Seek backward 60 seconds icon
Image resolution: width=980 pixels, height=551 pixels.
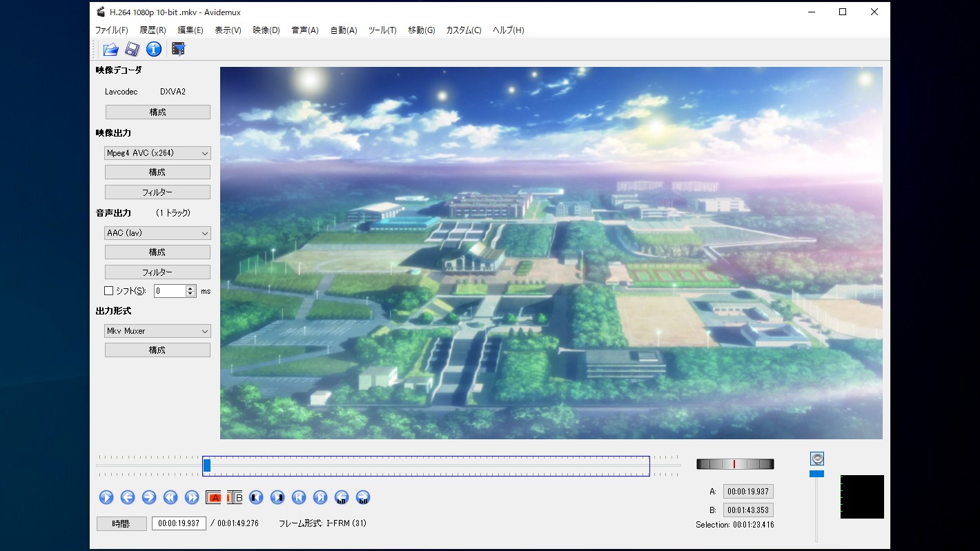(x=342, y=497)
